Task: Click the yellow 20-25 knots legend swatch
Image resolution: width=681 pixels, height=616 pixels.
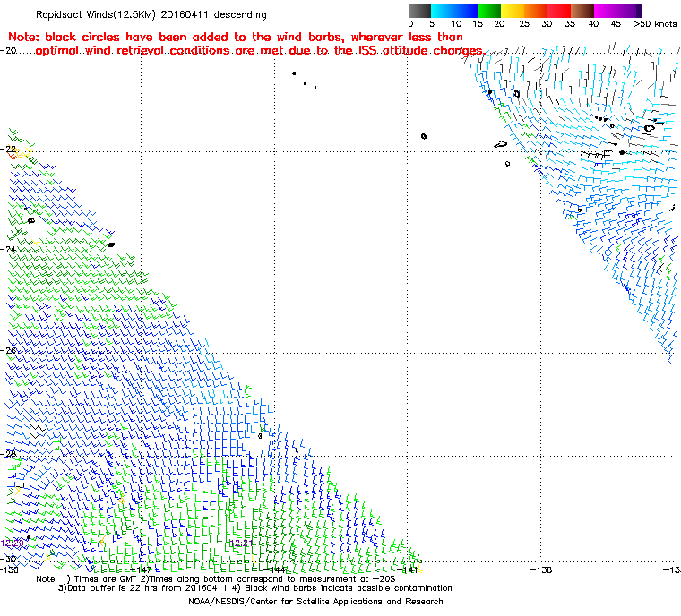Action: (x=513, y=11)
